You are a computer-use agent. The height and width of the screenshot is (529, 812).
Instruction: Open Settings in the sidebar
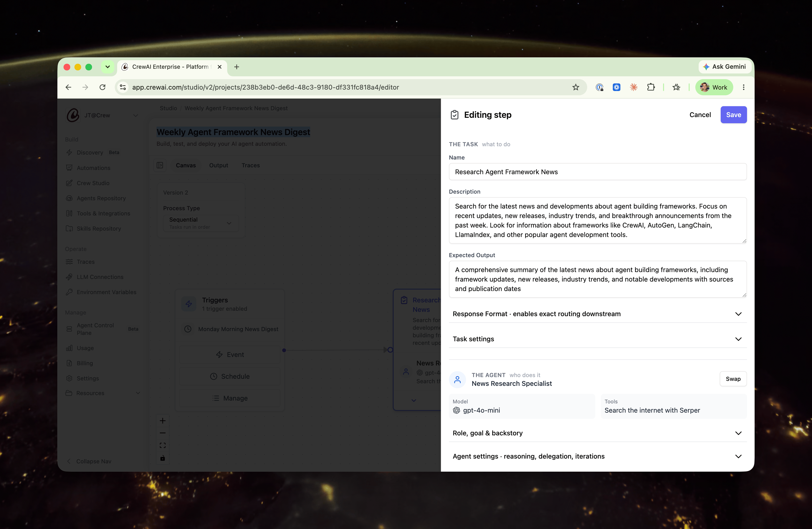click(88, 378)
